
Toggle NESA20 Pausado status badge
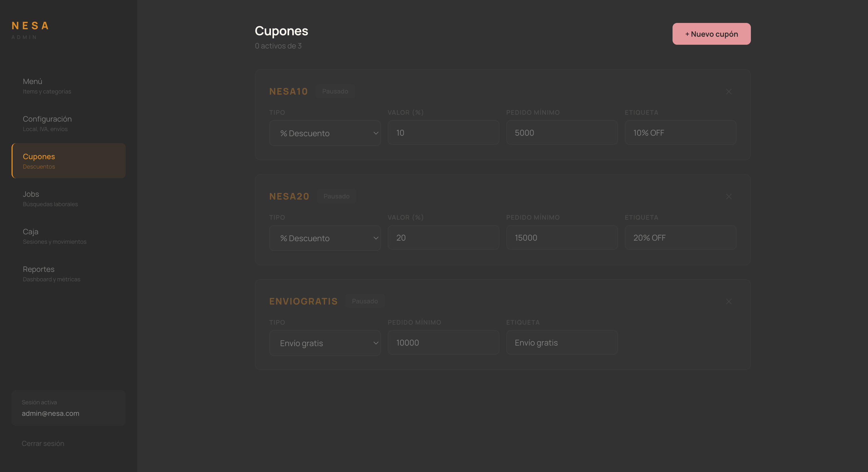point(336,196)
